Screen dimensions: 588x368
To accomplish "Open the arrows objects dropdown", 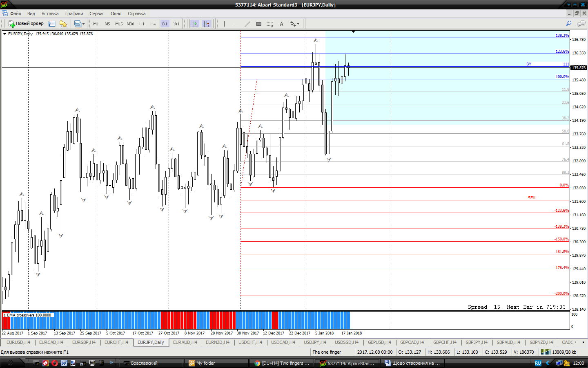I will click(x=294, y=24).
